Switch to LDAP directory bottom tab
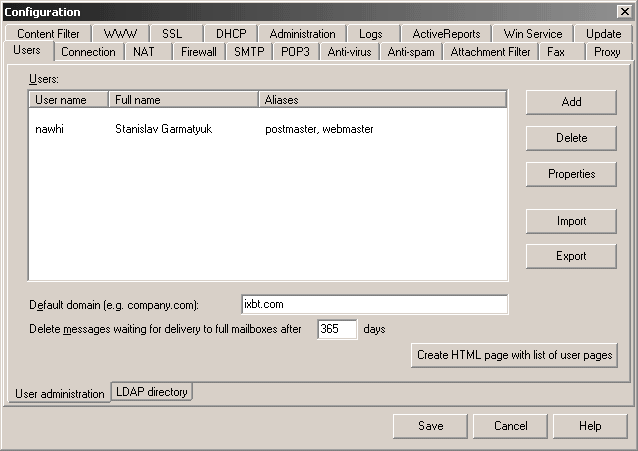 (x=151, y=392)
